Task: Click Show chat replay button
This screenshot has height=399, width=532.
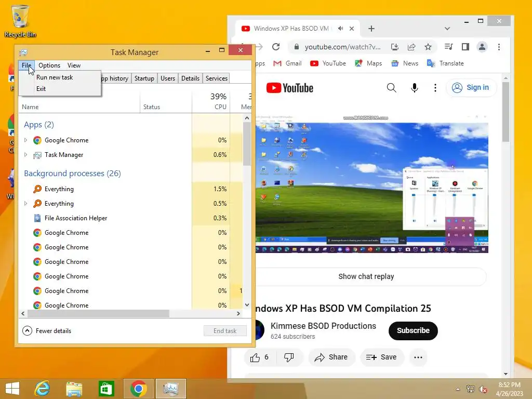Action: click(x=366, y=276)
